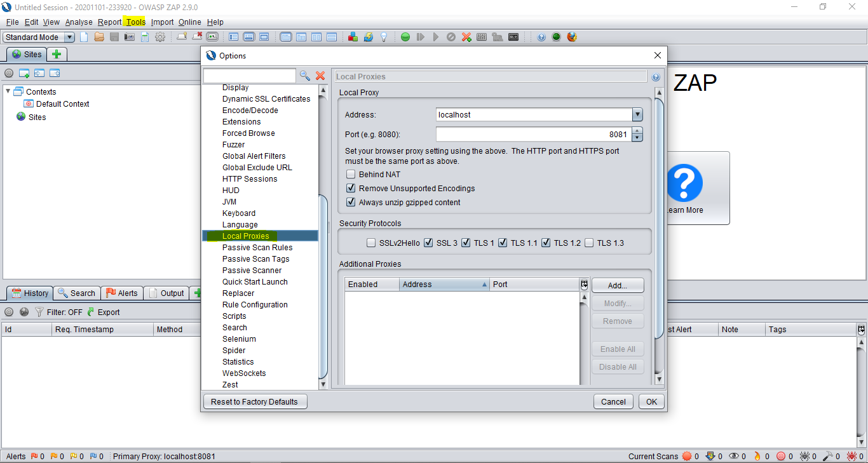Click the light bulb tips icon
The image size is (868, 463).
(x=384, y=37)
